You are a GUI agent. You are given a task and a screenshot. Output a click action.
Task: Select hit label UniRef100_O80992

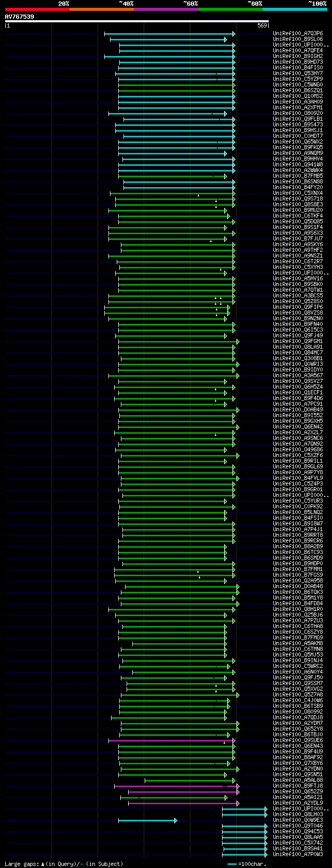(298, 712)
